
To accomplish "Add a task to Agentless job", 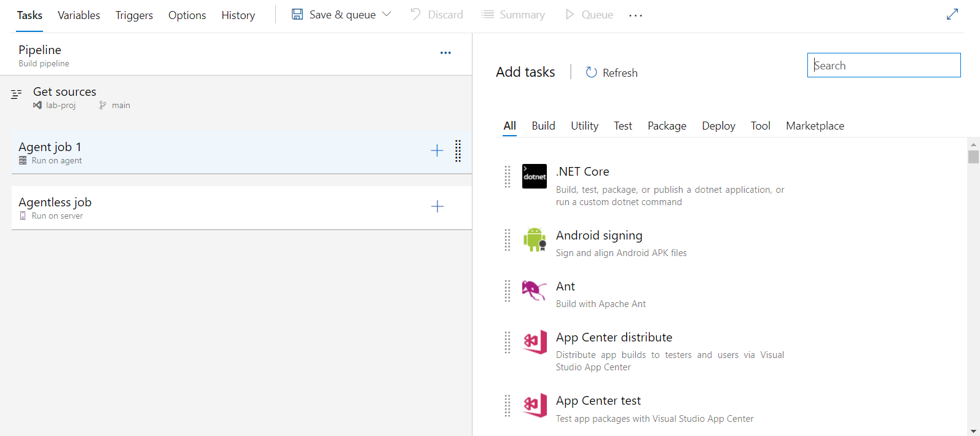I will pos(437,206).
